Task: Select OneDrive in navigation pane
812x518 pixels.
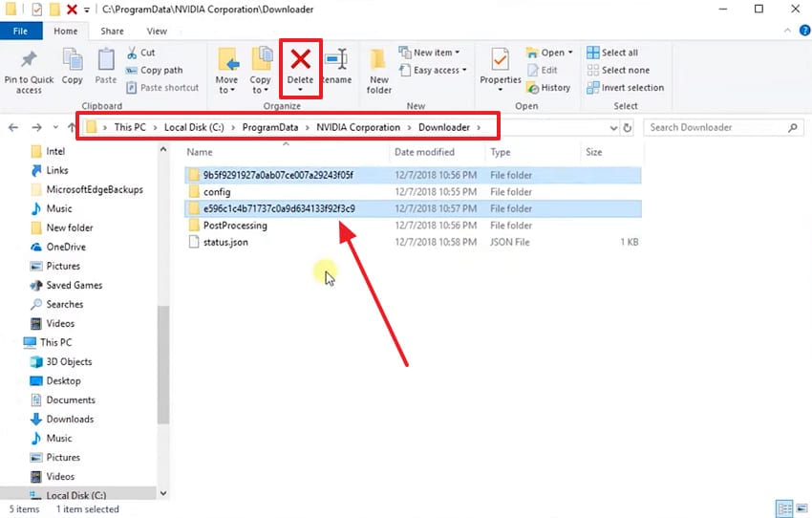Action: (x=58, y=248)
